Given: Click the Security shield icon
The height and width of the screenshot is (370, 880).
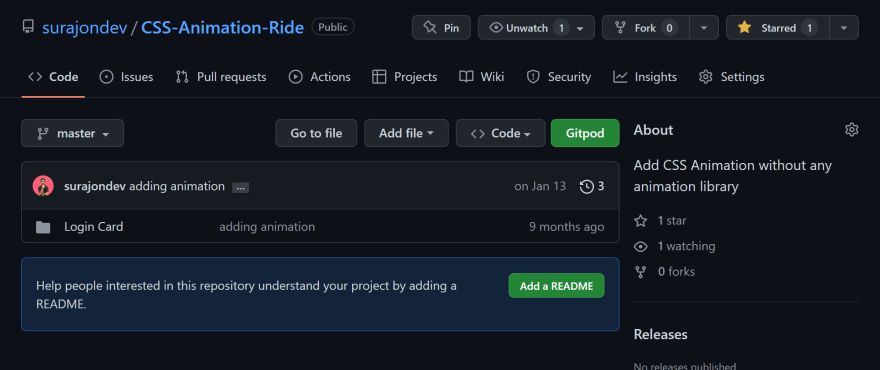Looking at the screenshot, I should coord(533,77).
